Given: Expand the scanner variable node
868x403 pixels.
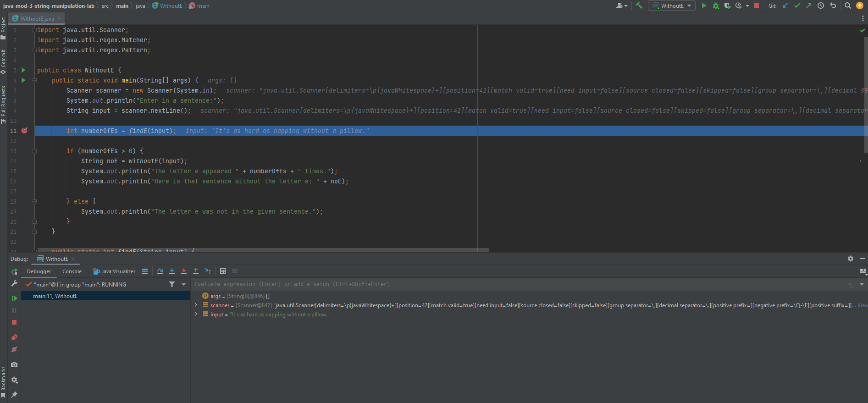Looking at the screenshot, I should tap(196, 305).
